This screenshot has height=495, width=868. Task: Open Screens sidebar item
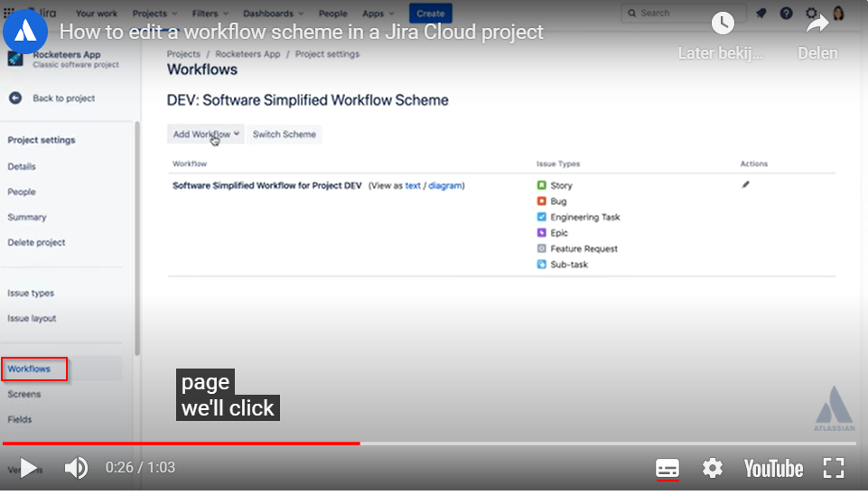(x=24, y=394)
